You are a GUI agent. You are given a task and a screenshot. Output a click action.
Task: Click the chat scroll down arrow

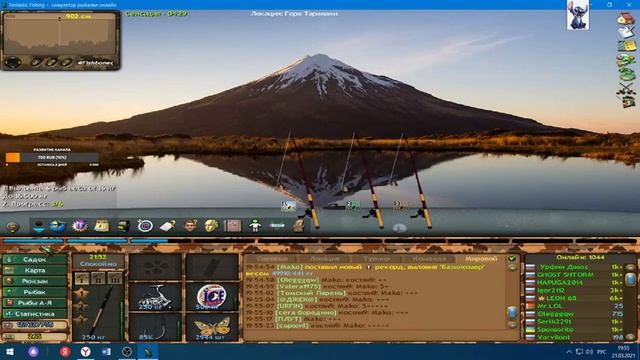tap(512, 325)
